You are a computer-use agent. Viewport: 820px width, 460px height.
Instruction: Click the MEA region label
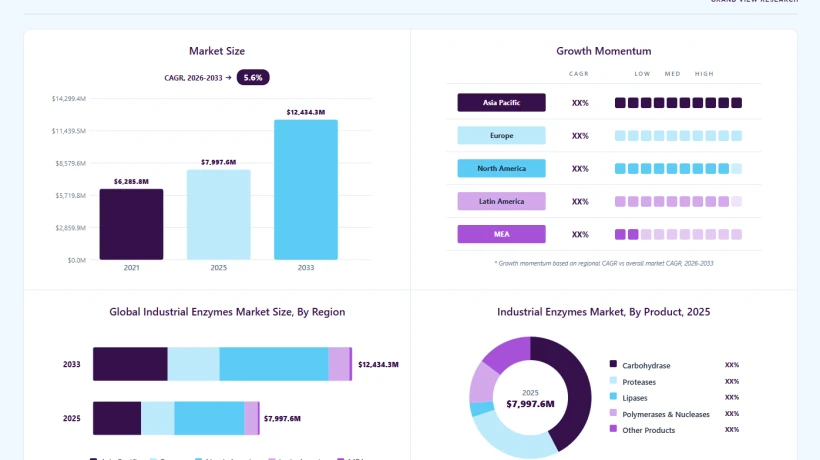(502, 234)
